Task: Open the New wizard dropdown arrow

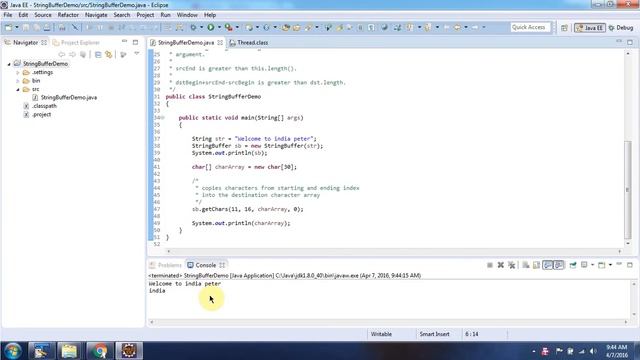Action: [17, 27]
